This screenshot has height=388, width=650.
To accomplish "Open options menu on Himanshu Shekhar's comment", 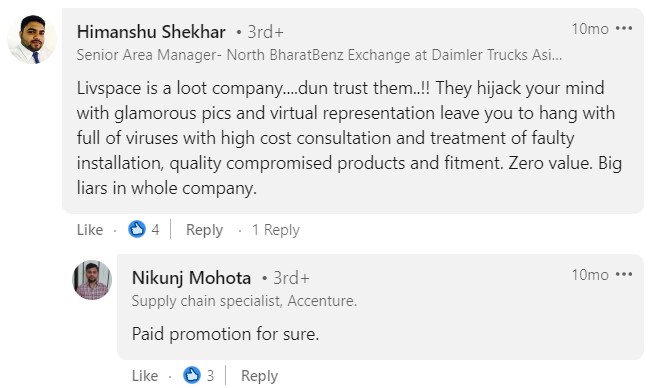I will 624,28.
